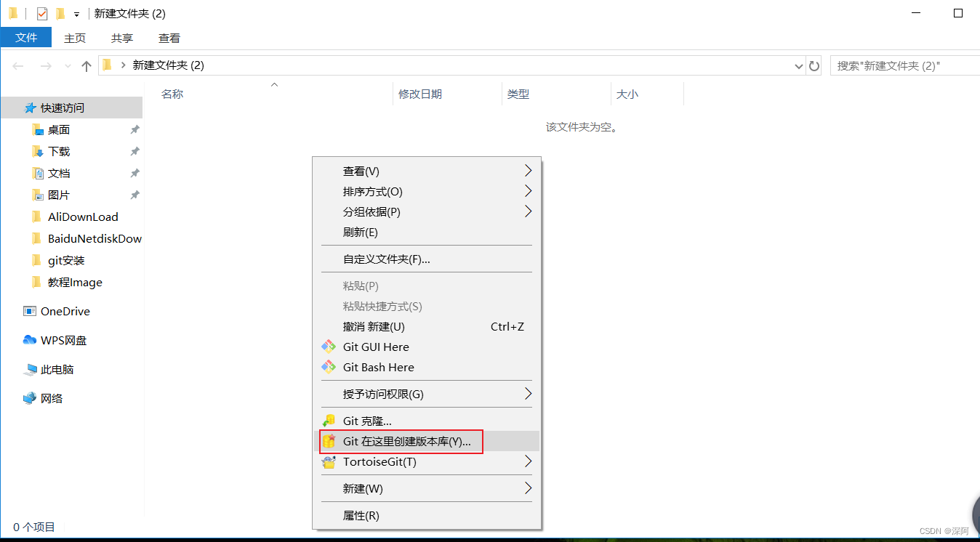This screenshot has width=980, height=542.
Task: Click the forward navigation arrow
Action: 45,66
